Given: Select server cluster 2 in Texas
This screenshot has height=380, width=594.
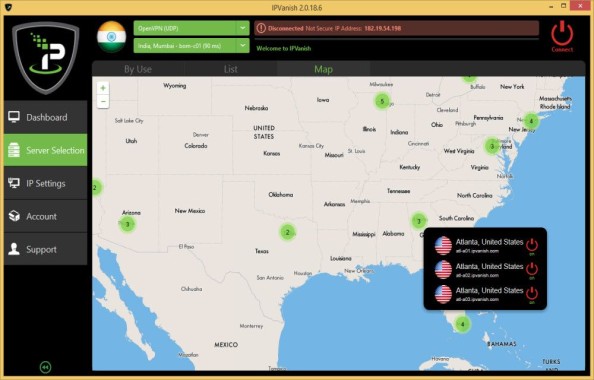Looking at the screenshot, I should 288,232.
